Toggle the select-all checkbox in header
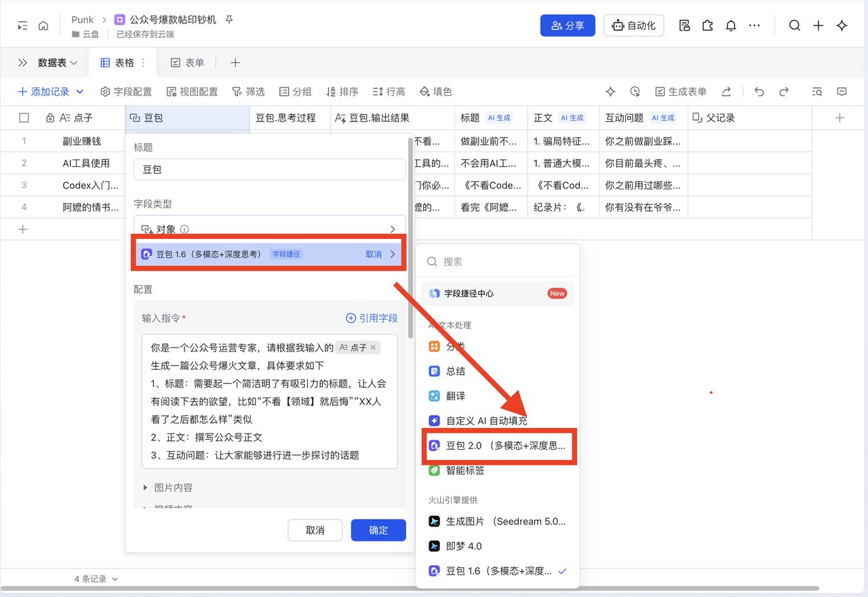 point(24,118)
